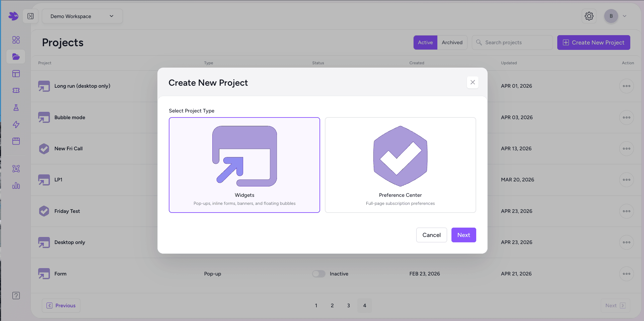644x321 pixels.
Task: Click the LP1 project icon
Action: click(x=44, y=180)
